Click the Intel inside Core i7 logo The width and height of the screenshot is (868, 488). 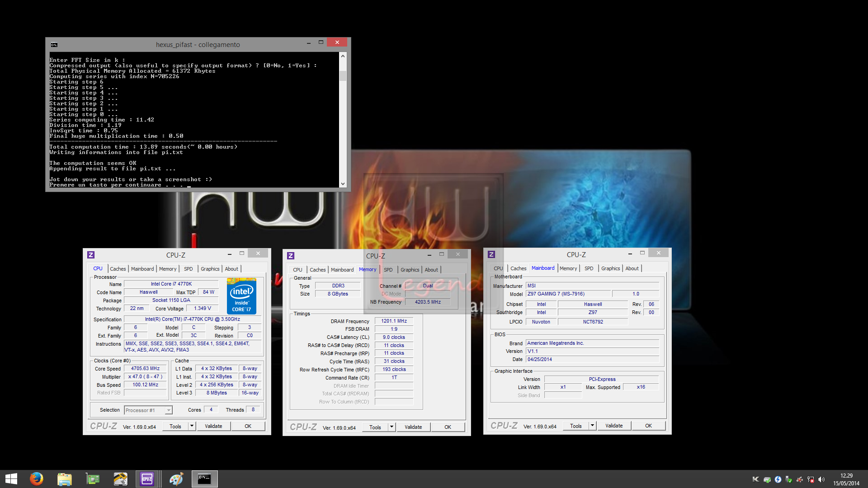pos(242,296)
